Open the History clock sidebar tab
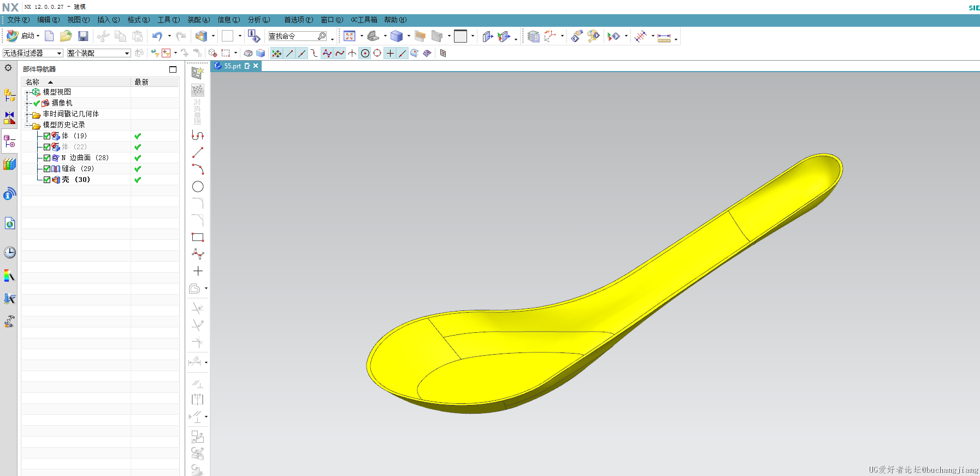980x476 pixels. (9, 252)
